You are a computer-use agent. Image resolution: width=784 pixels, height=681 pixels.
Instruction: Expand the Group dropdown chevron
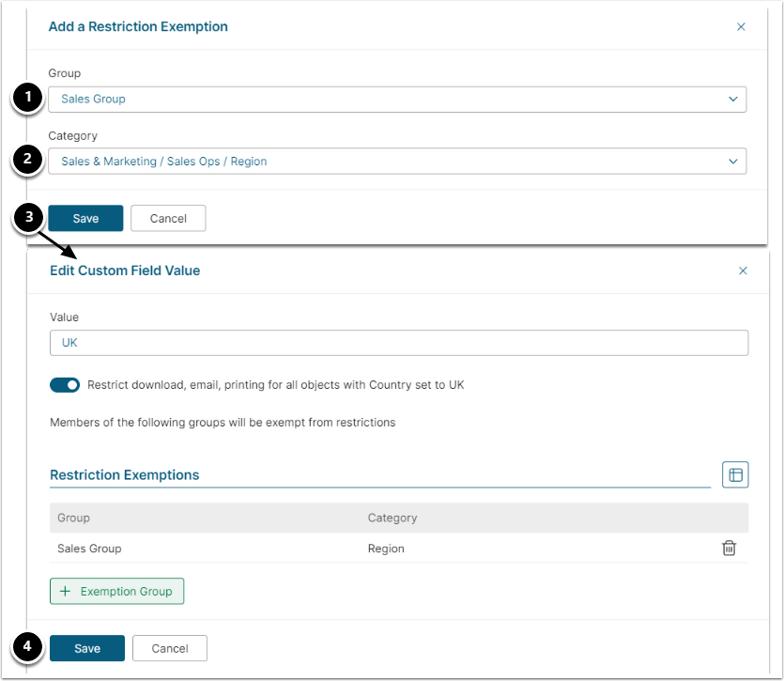point(734,99)
